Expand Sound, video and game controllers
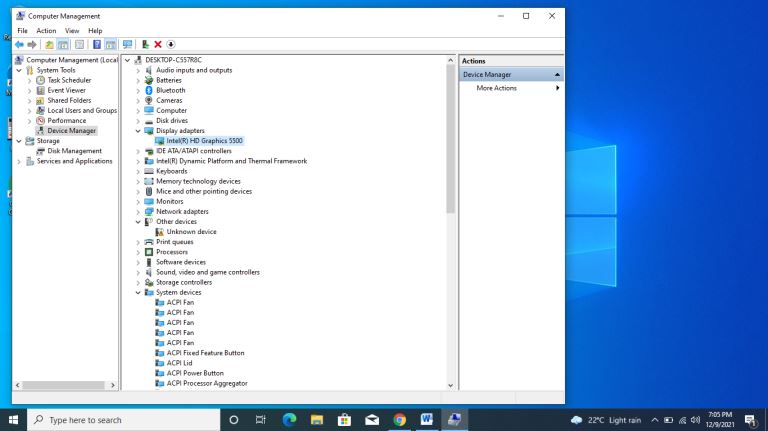This screenshot has height=431, width=768. click(x=138, y=272)
